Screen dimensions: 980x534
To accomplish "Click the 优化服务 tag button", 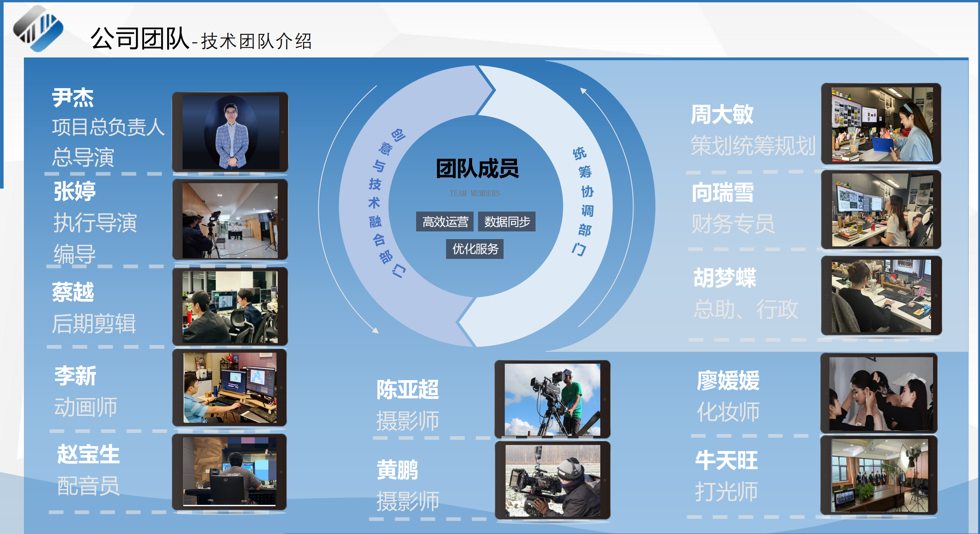I will tap(475, 249).
